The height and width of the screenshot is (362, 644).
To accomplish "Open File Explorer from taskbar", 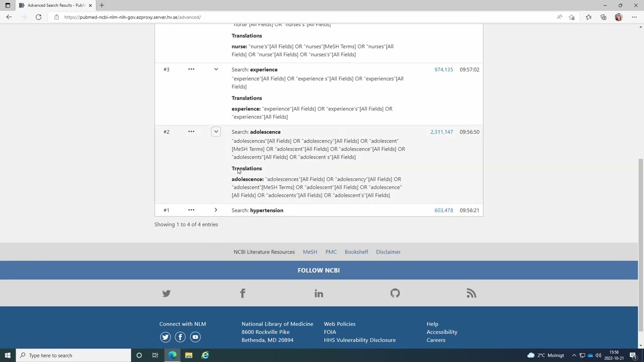I will 189,355.
